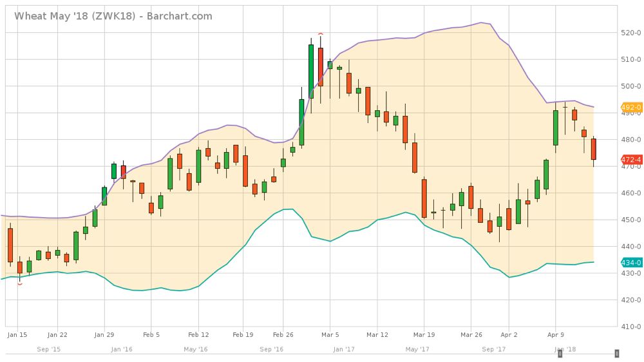The height and width of the screenshot is (362, 644).
Task: Click the Mar 26 date label
Action: point(471,334)
